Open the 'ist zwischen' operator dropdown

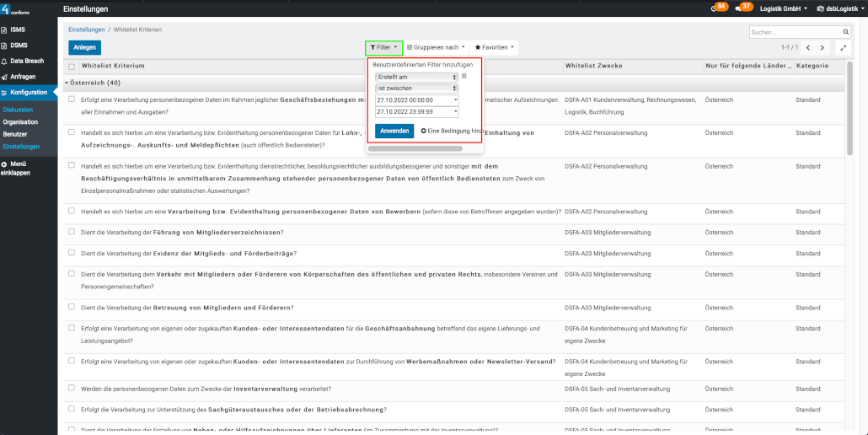point(416,88)
